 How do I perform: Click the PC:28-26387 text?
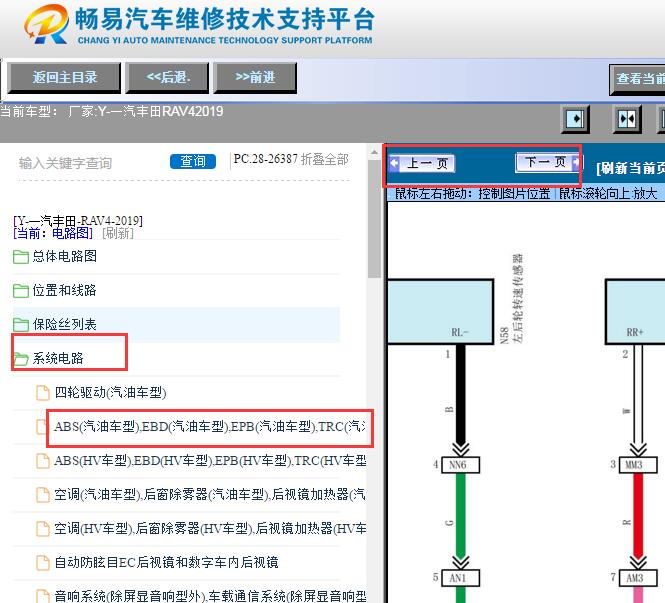266,159
